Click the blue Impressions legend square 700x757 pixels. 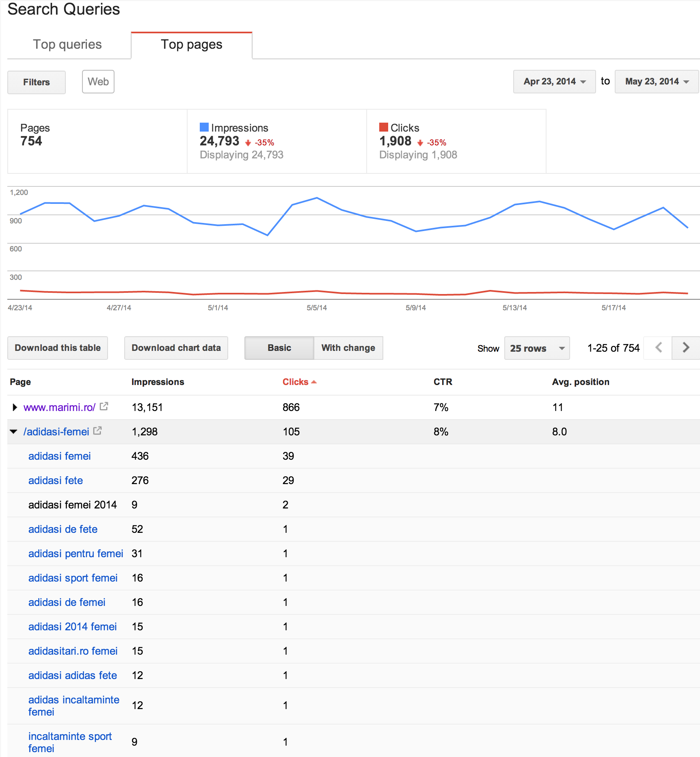click(204, 127)
